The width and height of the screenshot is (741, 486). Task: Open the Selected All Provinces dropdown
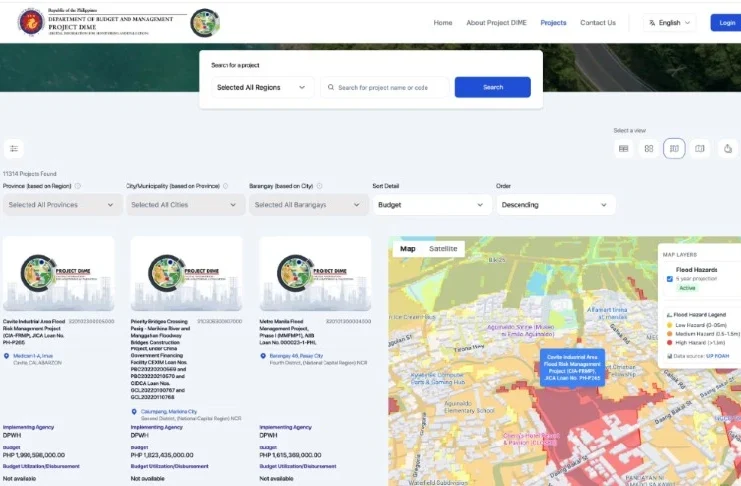point(62,205)
